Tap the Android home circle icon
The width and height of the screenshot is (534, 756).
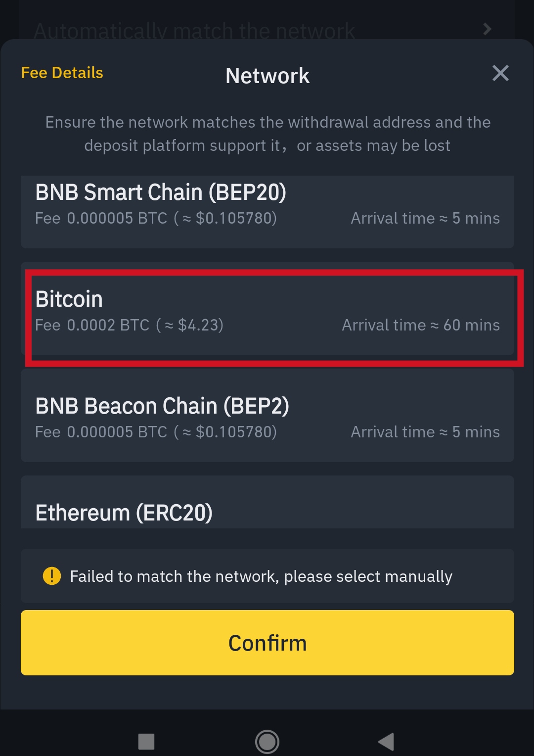click(x=267, y=742)
